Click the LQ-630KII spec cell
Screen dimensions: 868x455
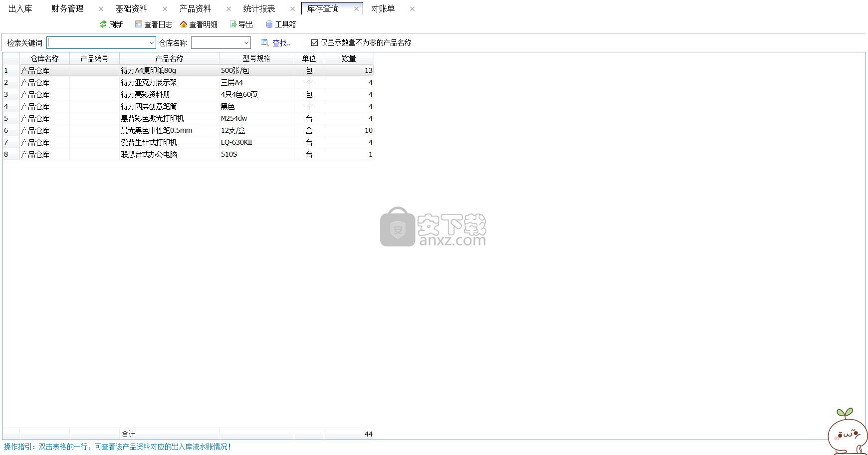pos(256,142)
